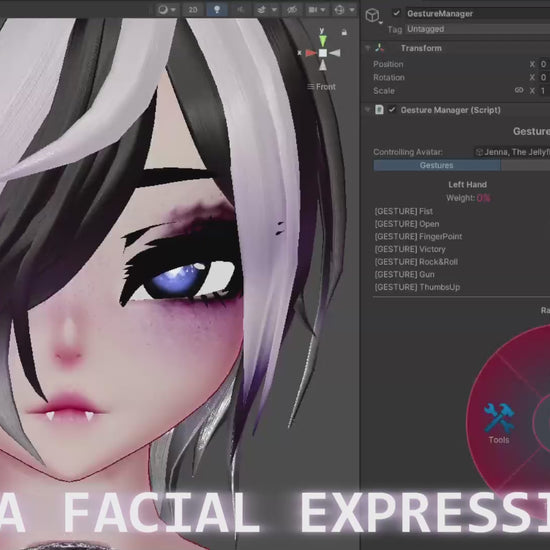This screenshot has width=550, height=550.
Task: Select the [GESTURE] Victory option
Action: (x=410, y=249)
